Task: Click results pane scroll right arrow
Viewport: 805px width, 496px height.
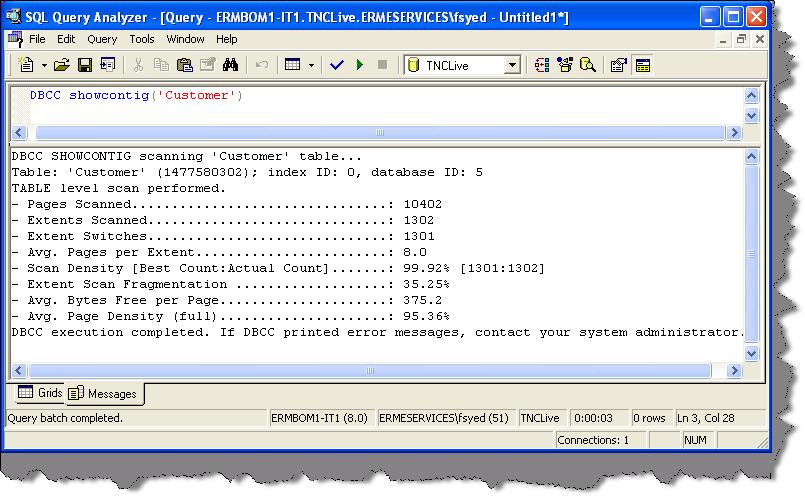Action: [x=734, y=370]
